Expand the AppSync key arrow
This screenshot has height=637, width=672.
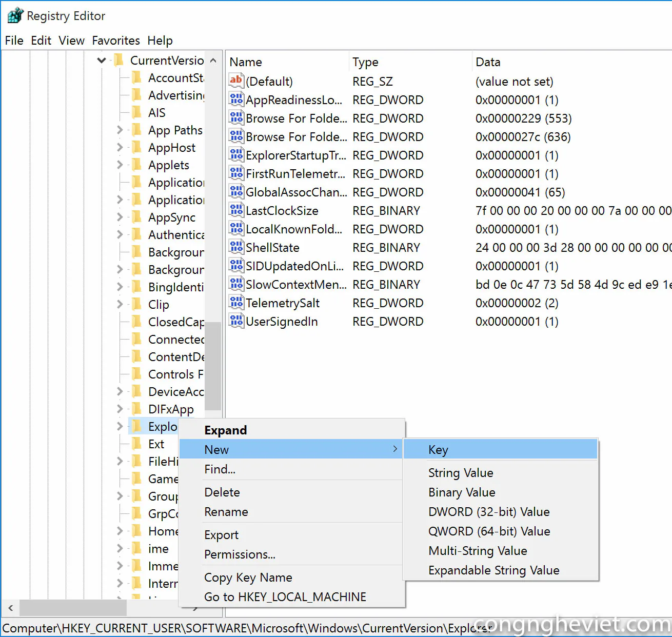[x=120, y=217]
